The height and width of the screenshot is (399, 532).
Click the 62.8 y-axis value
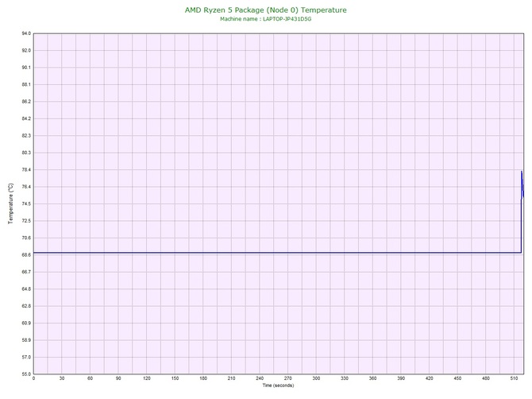coord(26,306)
